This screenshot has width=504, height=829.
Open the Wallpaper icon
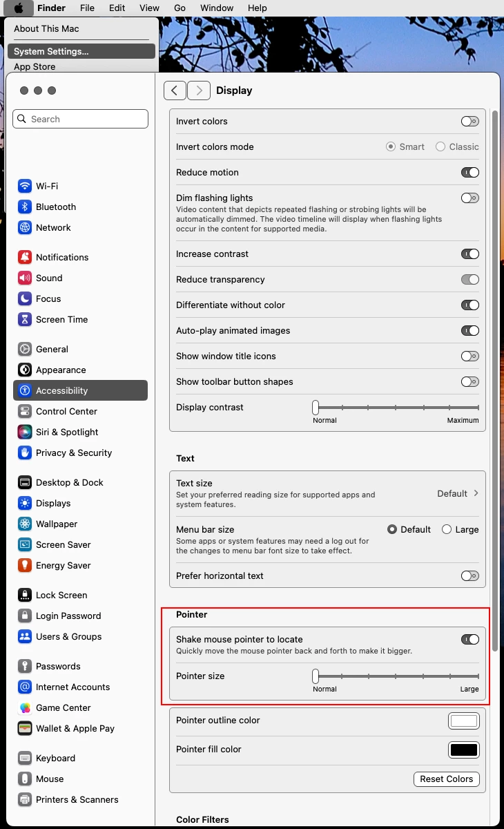[x=25, y=524]
